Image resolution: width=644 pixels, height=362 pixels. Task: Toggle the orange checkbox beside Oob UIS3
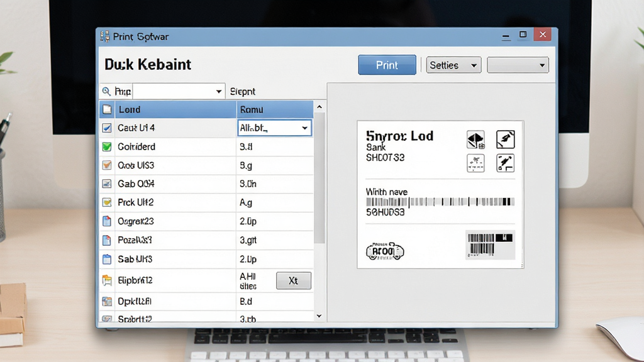pyautogui.click(x=107, y=165)
